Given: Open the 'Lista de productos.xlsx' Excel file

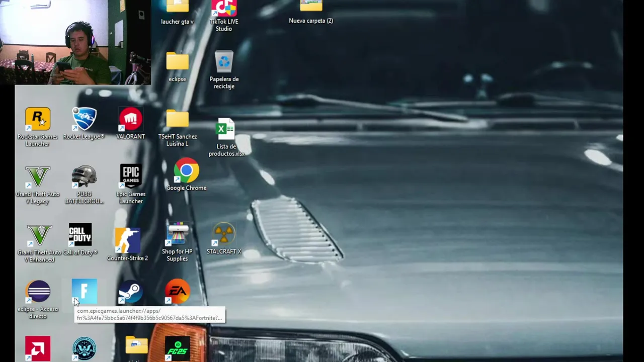Looking at the screenshot, I should pos(225,129).
